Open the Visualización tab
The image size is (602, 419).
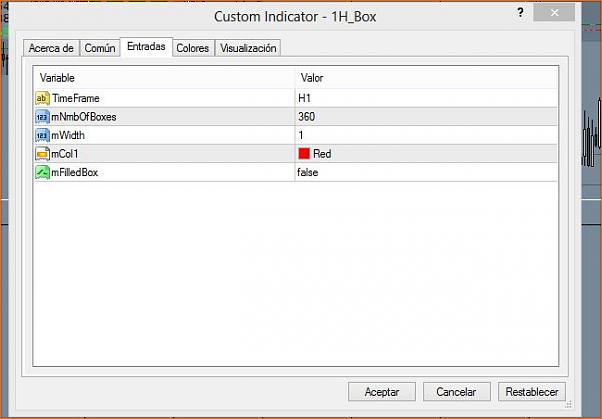click(x=248, y=48)
